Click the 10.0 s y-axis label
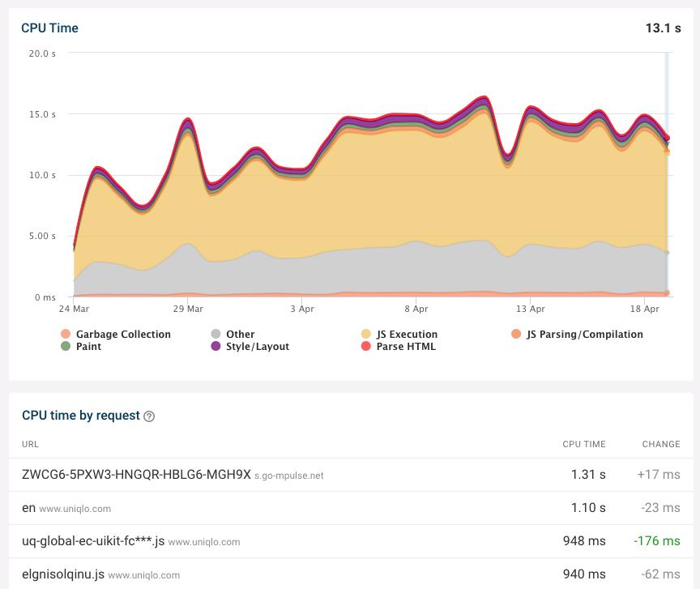 tap(42, 175)
